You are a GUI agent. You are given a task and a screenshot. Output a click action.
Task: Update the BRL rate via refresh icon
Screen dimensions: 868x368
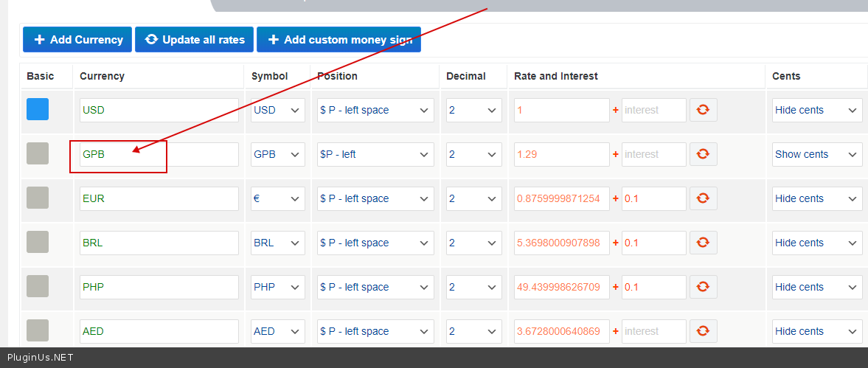pos(703,243)
